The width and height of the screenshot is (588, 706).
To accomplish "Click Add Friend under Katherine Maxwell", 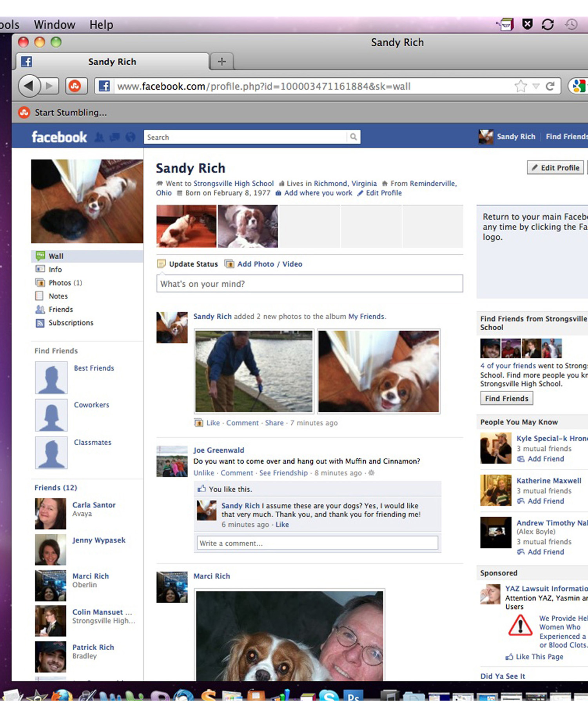I will [545, 501].
